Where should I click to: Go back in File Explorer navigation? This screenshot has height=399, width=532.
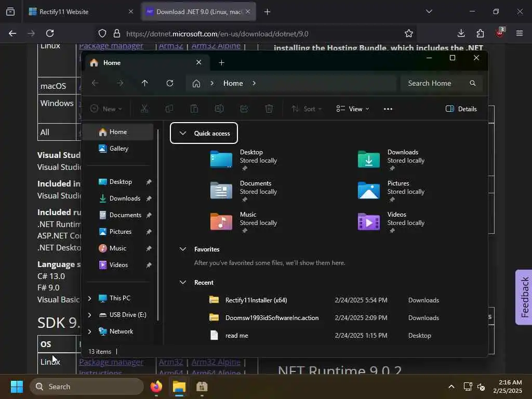(x=96, y=83)
